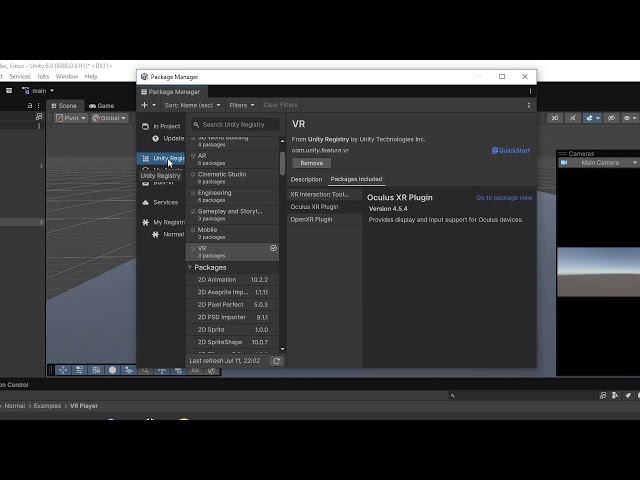
Task: Click the refresh package list button
Action: pyautogui.click(x=276, y=361)
